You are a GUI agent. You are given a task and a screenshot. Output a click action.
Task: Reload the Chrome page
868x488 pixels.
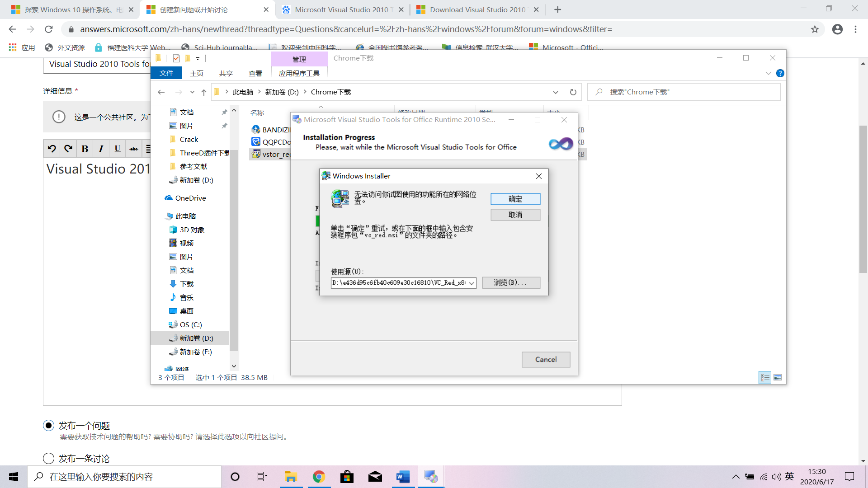49,29
